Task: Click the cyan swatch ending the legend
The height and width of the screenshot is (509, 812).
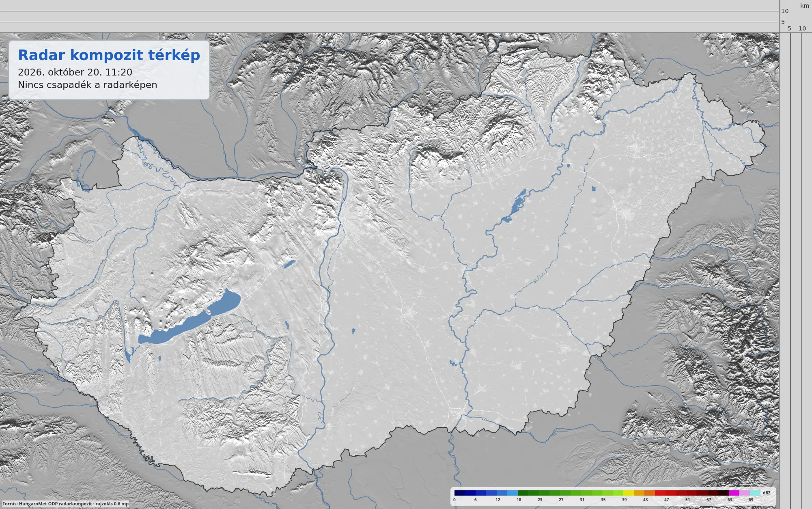Action: 755,493
